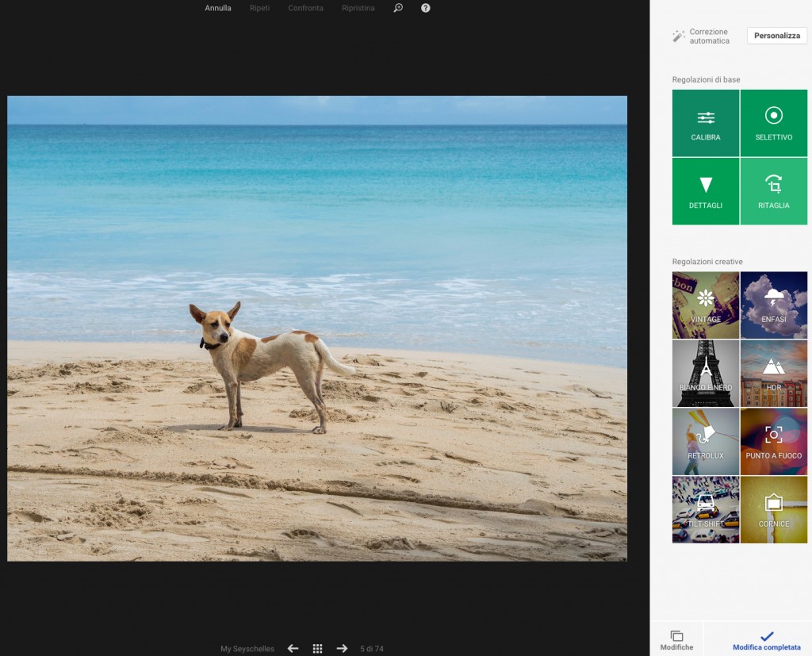The height and width of the screenshot is (656, 812).
Task: Click the magnifier zoom icon
Action: tap(398, 8)
